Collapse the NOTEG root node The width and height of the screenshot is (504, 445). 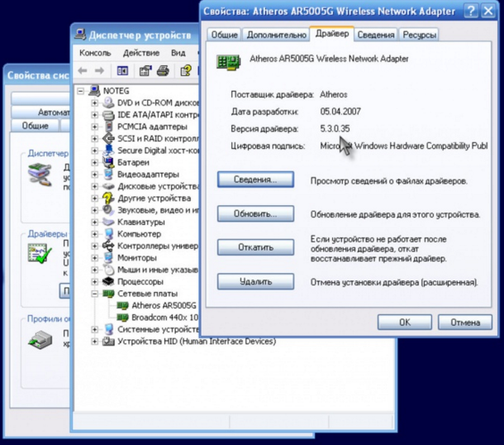tap(81, 91)
